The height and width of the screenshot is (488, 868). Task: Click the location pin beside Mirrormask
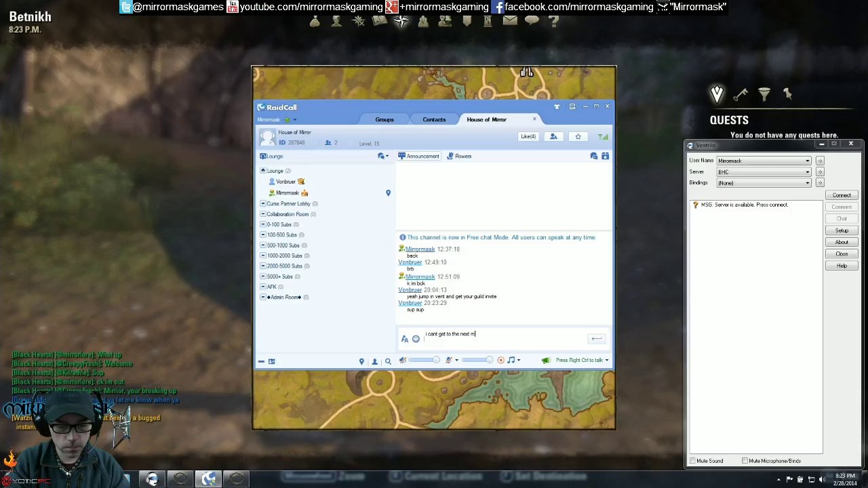(388, 193)
